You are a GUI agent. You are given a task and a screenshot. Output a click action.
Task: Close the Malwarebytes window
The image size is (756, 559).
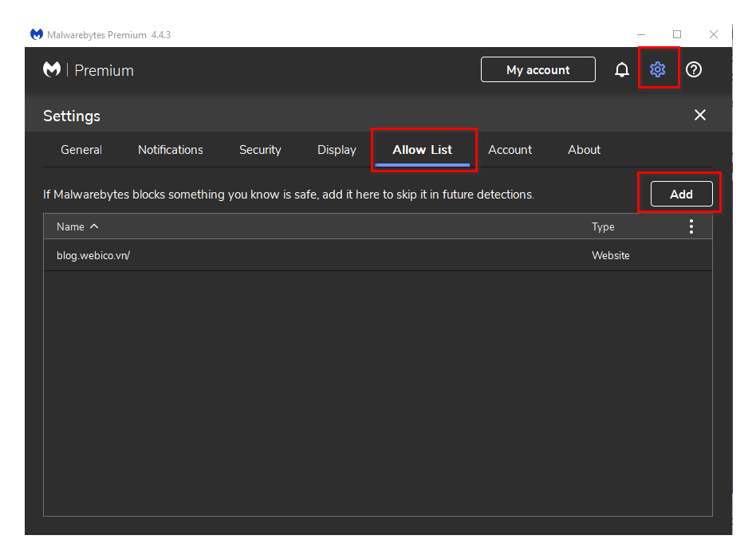(714, 34)
